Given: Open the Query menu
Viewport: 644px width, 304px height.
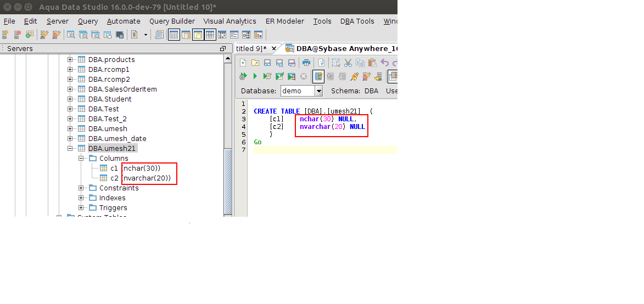Looking at the screenshot, I should pos(88,21).
